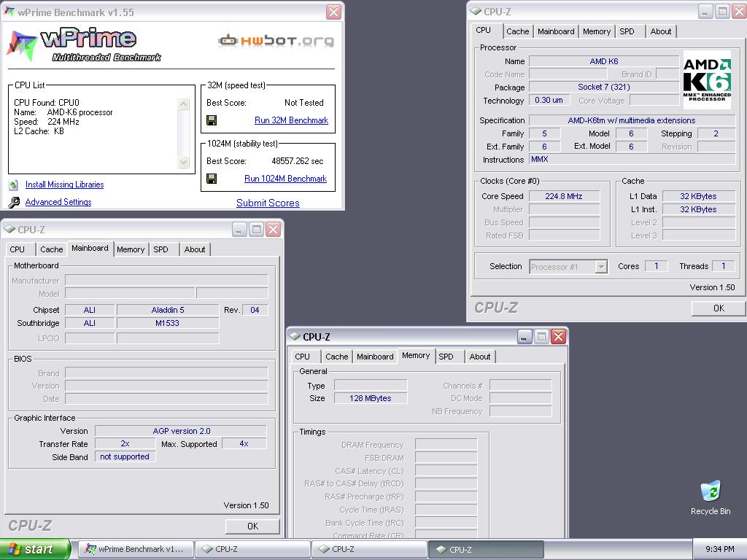Click the up arrow of CPU List scrollbar
Image resolution: width=747 pixels, height=560 pixels.
pos(183,104)
